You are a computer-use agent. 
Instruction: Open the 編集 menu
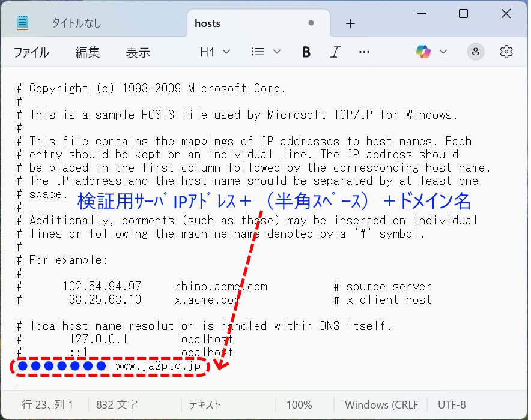tap(87, 52)
